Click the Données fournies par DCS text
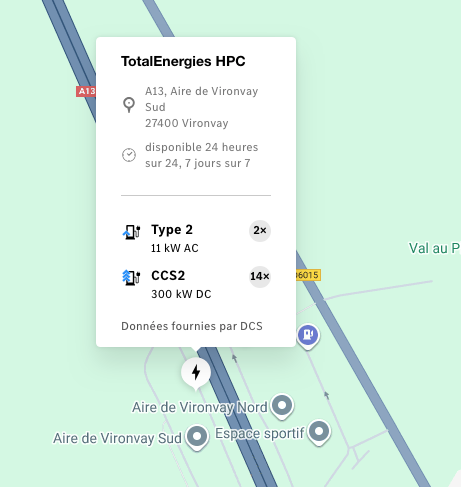 click(192, 326)
